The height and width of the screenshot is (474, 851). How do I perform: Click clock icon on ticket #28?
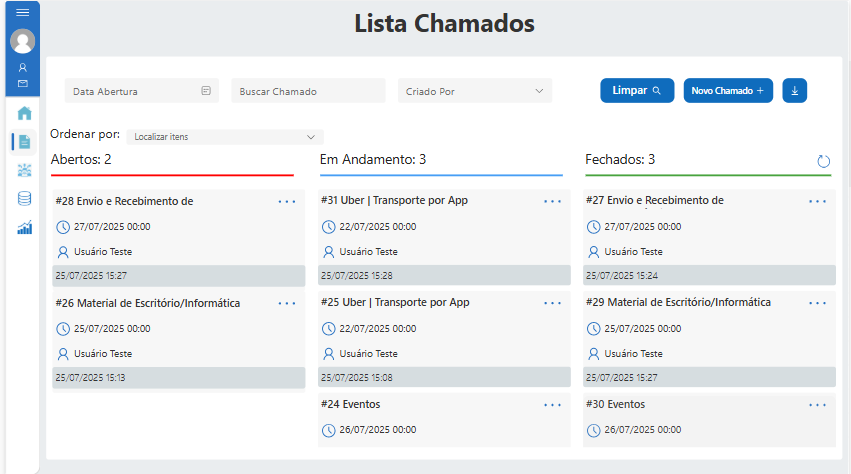coord(63,227)
